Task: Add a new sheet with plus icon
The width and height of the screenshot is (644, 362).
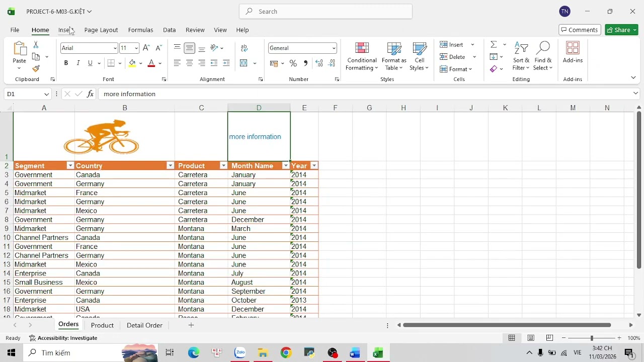Action: pyautogui.click(x=191, y=325)
